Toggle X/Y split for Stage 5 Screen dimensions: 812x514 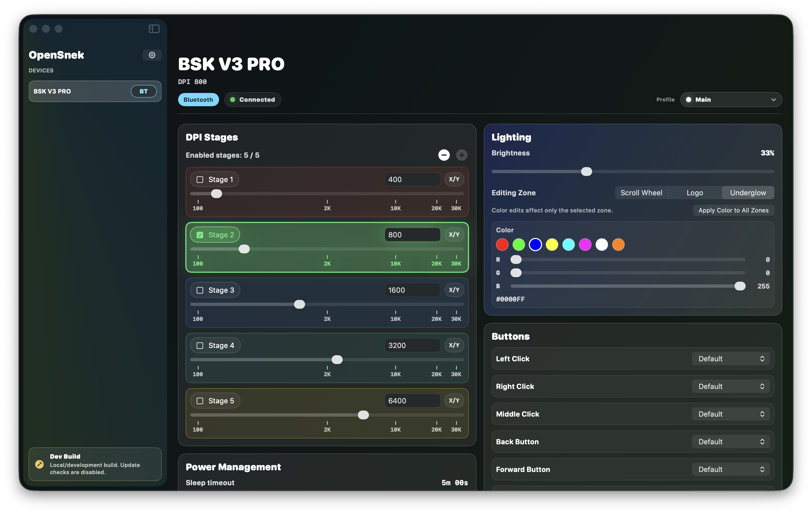click(454, 401)
